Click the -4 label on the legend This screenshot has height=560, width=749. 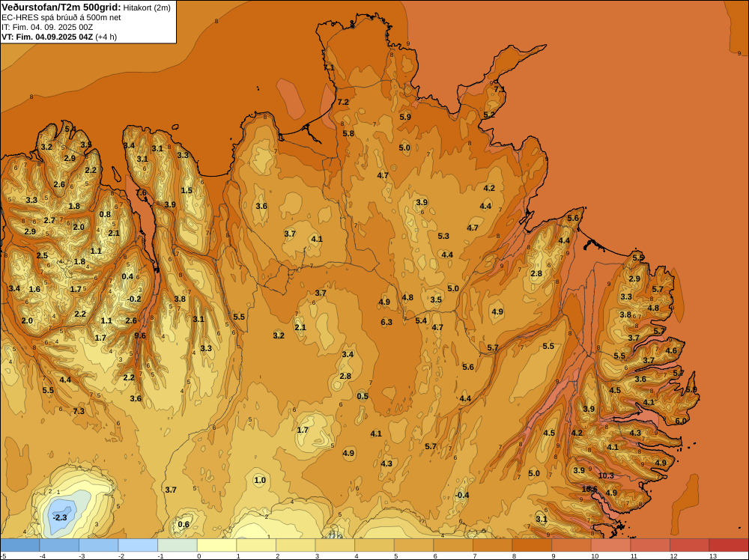(43, 556)
